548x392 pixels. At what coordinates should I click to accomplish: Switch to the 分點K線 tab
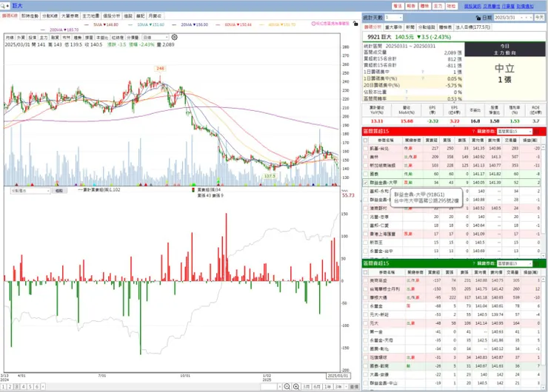tap(50, 16)
